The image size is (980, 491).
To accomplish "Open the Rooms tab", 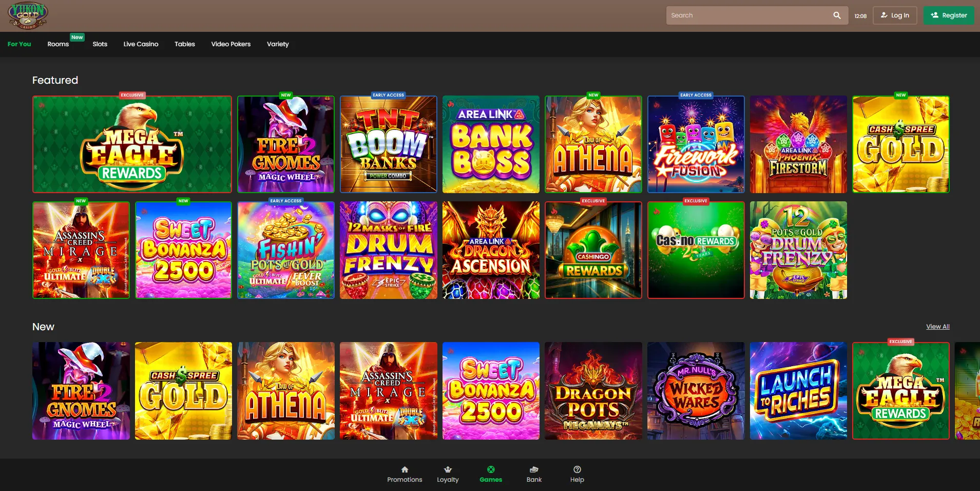I will pyautogui.click(x=58, y=44).
